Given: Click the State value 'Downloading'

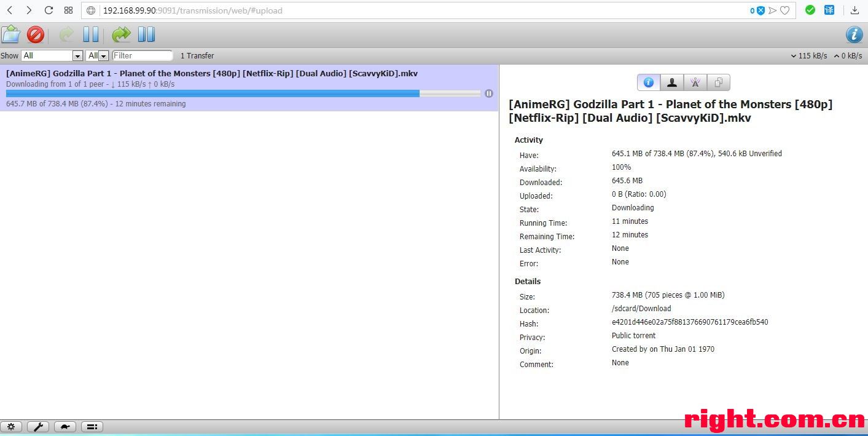Looking at the screenshot, I should pos(633,208).
